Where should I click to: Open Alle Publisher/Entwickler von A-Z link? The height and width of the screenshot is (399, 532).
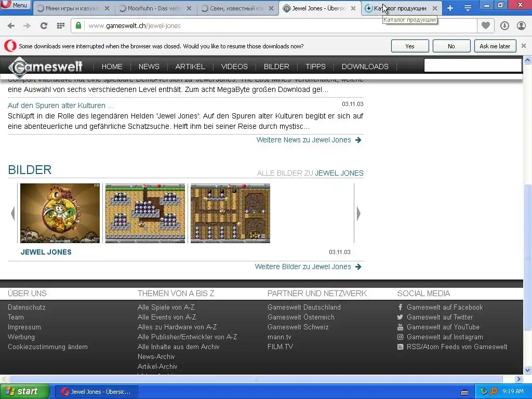[x=187, y=337]
